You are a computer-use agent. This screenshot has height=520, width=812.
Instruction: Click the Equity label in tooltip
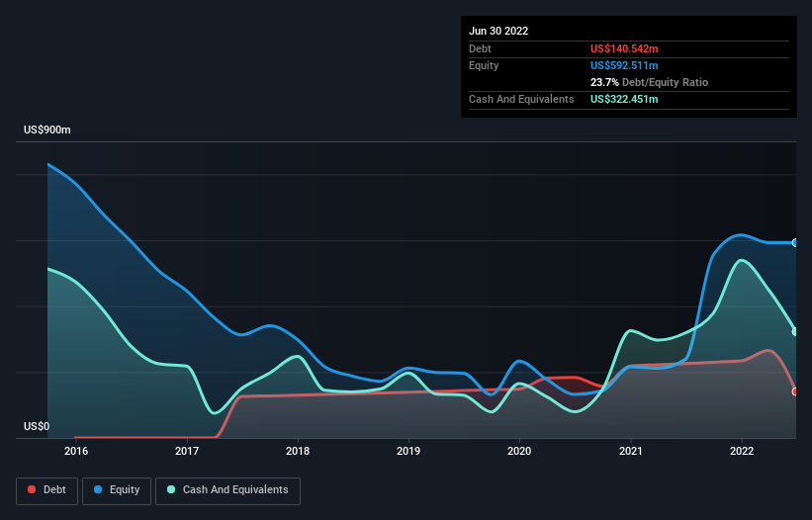(x=484, y=65)
